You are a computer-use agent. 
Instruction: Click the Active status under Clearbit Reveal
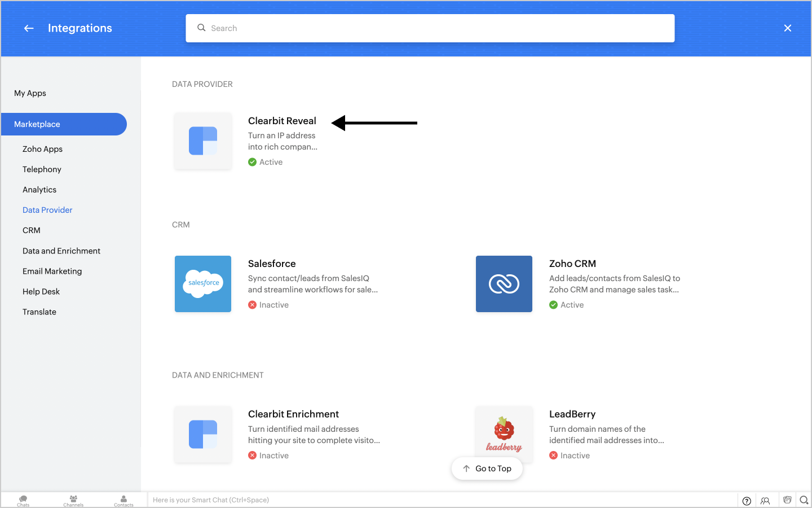point(266,162)
